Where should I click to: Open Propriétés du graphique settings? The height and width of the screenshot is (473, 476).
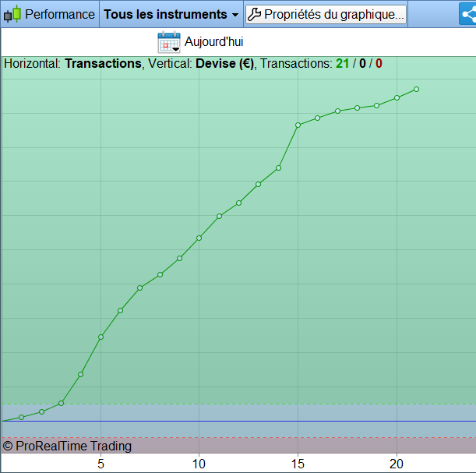326,14
